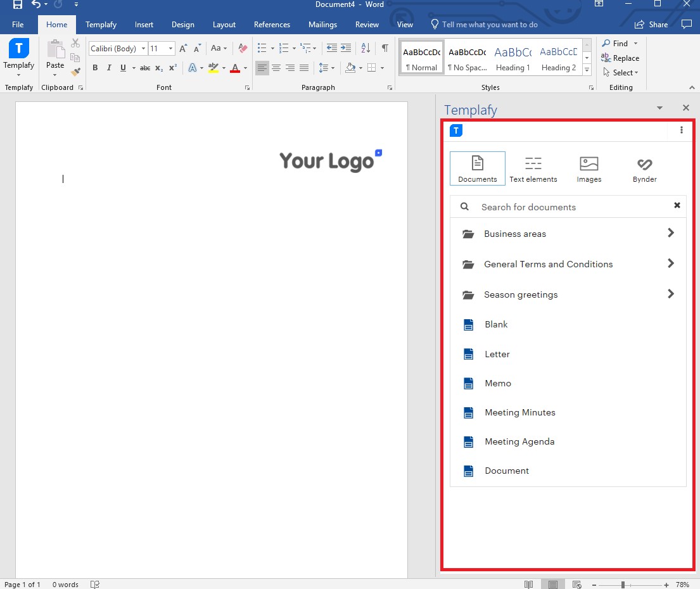Image resolution: width=700 pixels, height=589 pixels.
Task: Toggle bold formatting
Action: 95,68
